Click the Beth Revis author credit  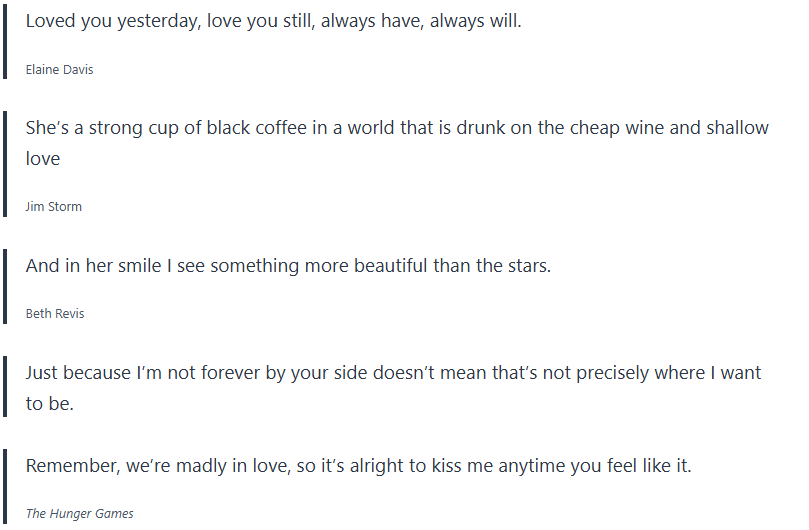[x=55, y=314]
